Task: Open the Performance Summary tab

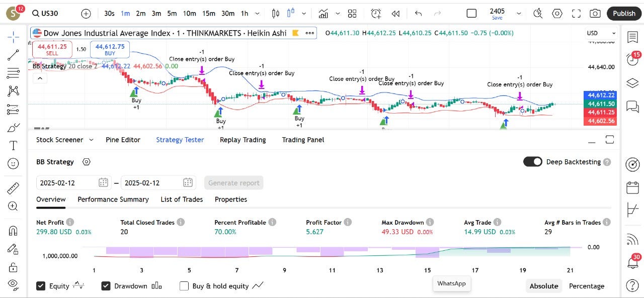Action: [x=113, y=200]
